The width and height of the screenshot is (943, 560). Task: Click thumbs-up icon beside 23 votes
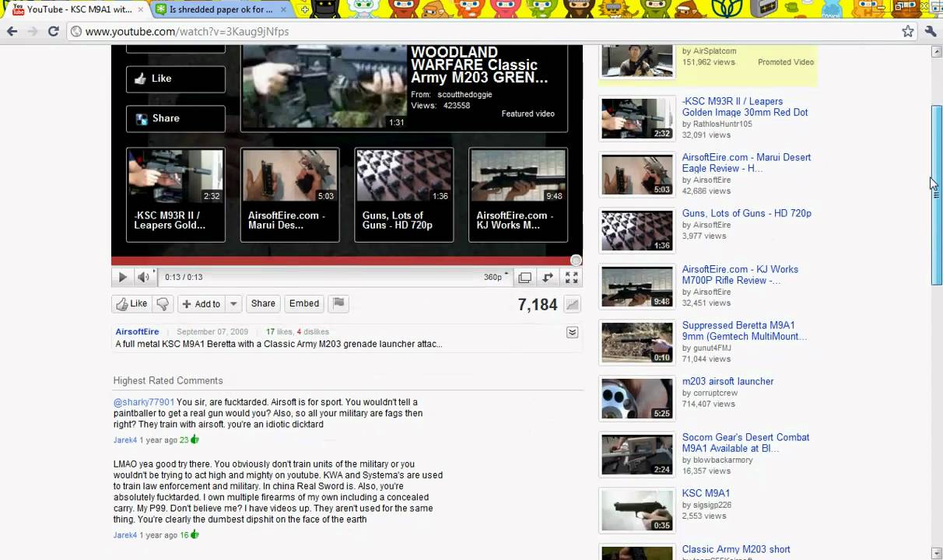[x=195, y=439]
